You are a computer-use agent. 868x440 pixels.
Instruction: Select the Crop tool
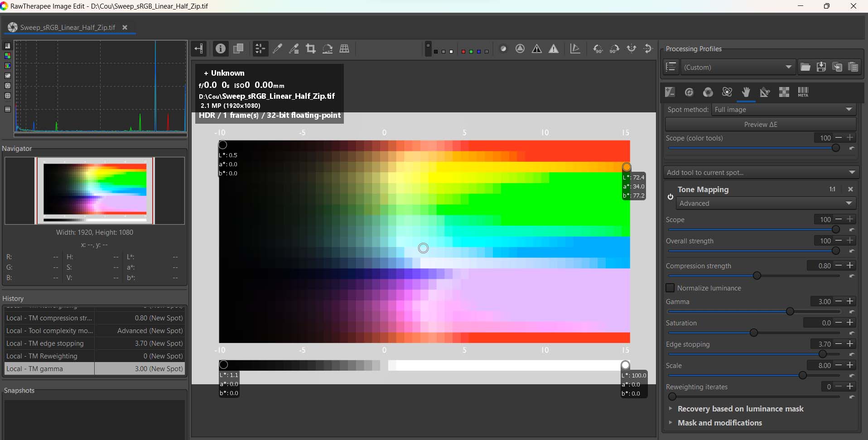click(x=311, y=48)
